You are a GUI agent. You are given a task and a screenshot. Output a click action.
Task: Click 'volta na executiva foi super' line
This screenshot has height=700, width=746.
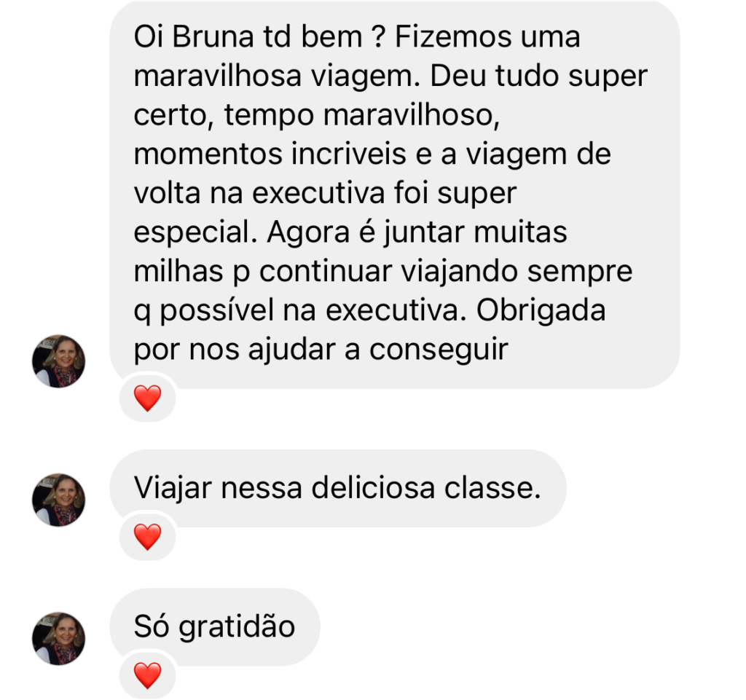pyautogui.click(x=325, y=194)
